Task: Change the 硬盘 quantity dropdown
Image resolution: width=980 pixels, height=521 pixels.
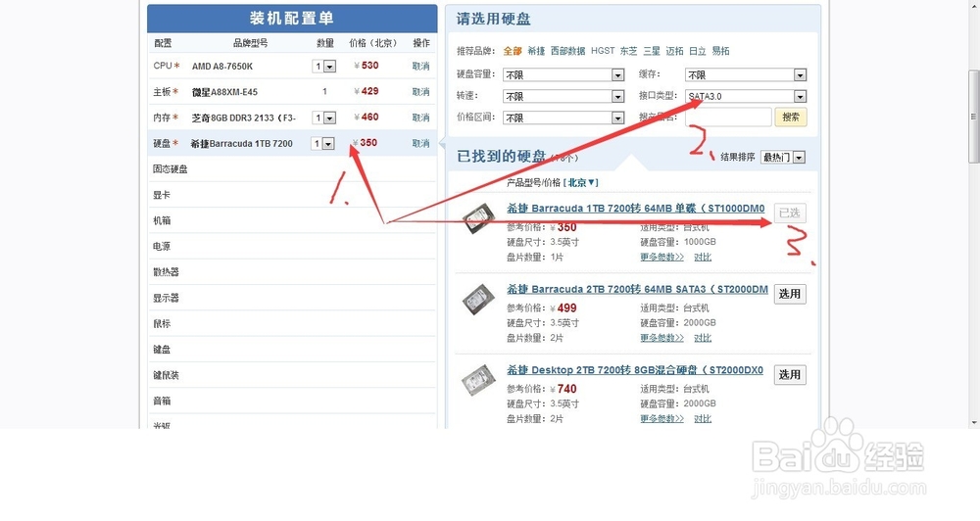Action: click(x=323, y=144)
